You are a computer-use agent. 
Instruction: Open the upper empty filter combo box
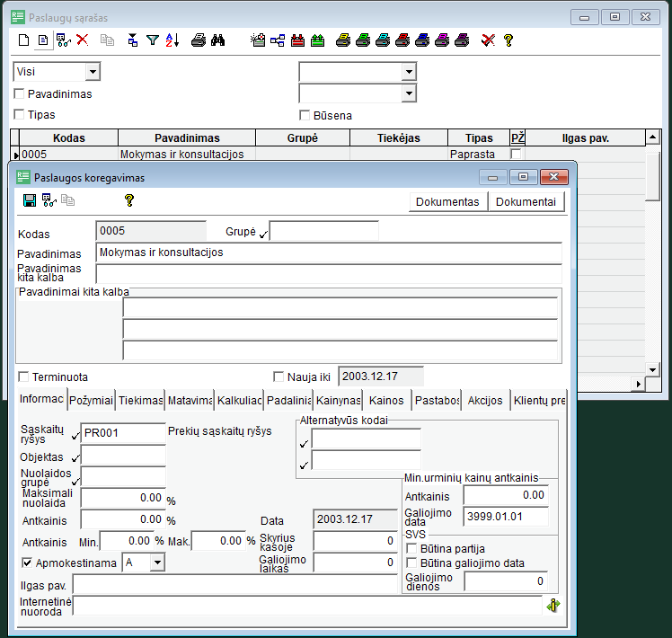[x=409, y=72]
